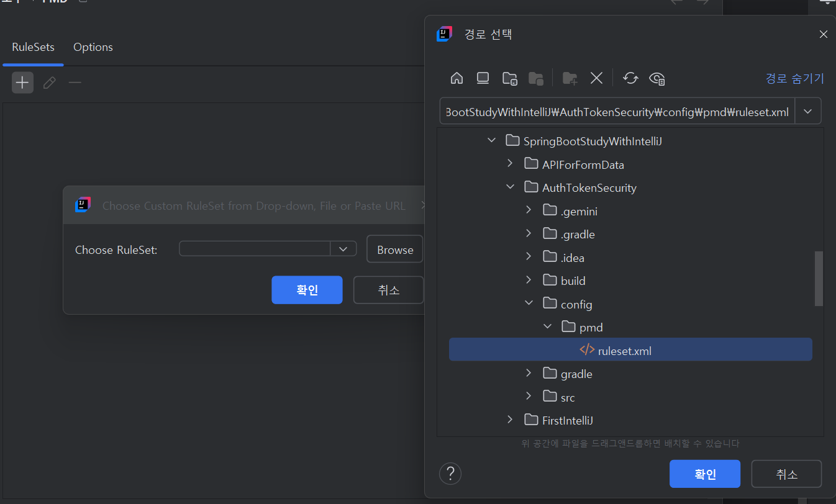Open the Choose RuleSet dropdown arrow
The height and width of the screenshot is (504, 836).
click(343, 249)
